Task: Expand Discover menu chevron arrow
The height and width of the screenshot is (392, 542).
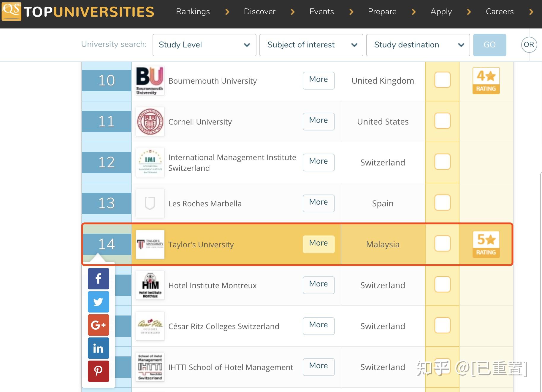Action: click(293, 12)
